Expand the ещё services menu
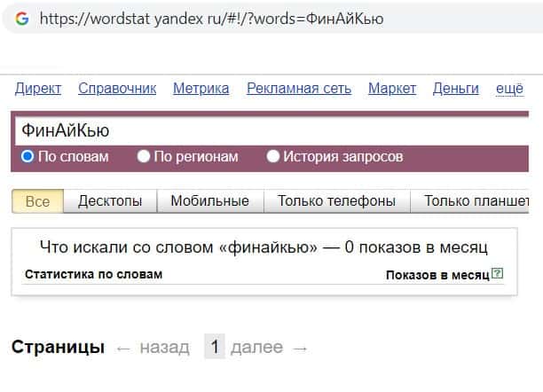This screenshot has height=392, width=543. pos(509,88)
